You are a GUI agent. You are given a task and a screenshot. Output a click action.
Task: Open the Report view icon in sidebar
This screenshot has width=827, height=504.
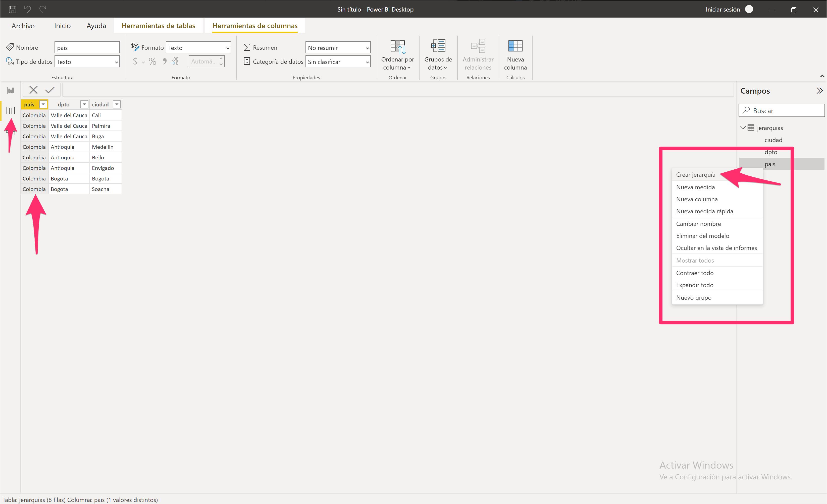click(x=10, y=91)
